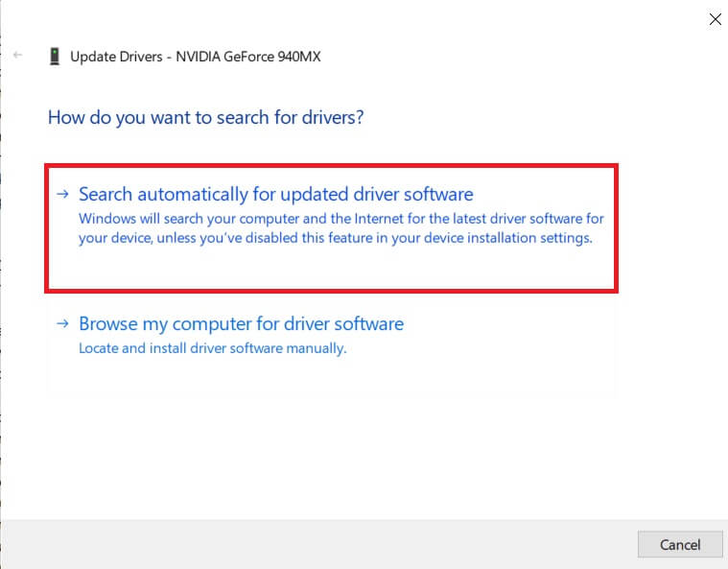728x569 pixels.
Task: Click the back arrow in the title area
Action: pyautogui.click(x=18, y=56)
